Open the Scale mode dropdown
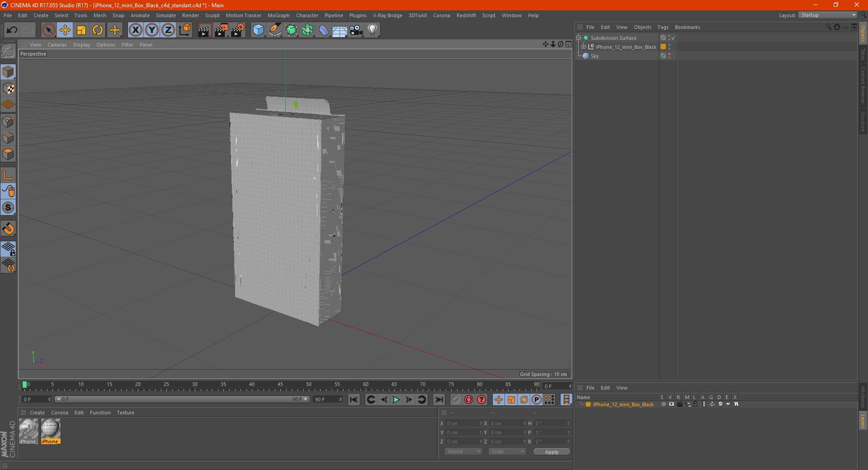The image size is (868, 470). (507, 452)
